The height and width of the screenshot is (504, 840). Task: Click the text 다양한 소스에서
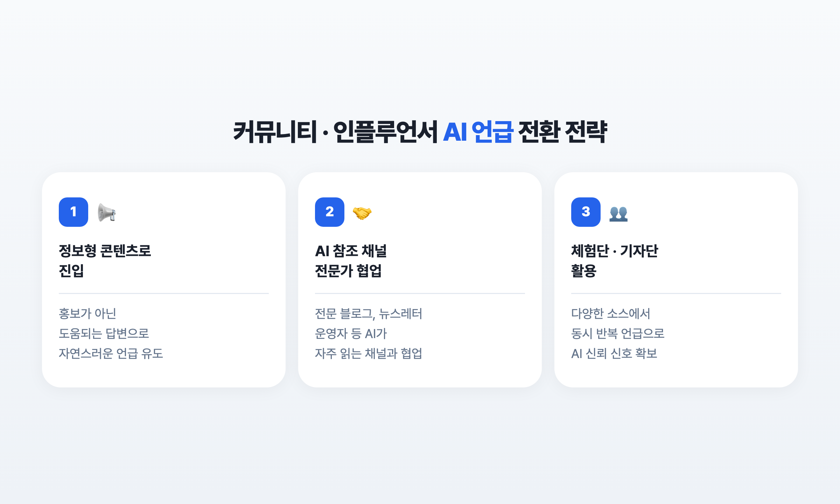tap(611, 314)
